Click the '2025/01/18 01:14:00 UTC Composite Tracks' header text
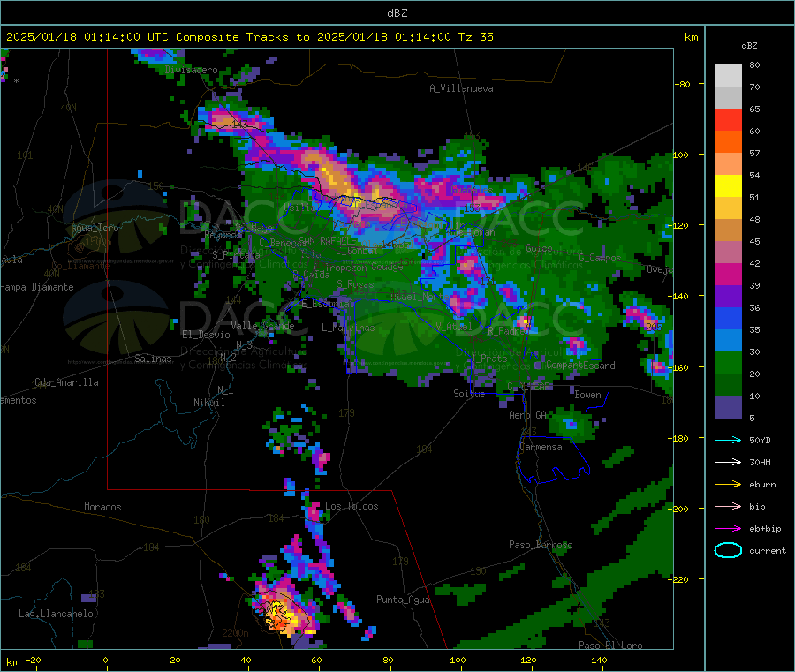Image resolution: width=795 pixels, height=672 pixels. pos(147,37)
